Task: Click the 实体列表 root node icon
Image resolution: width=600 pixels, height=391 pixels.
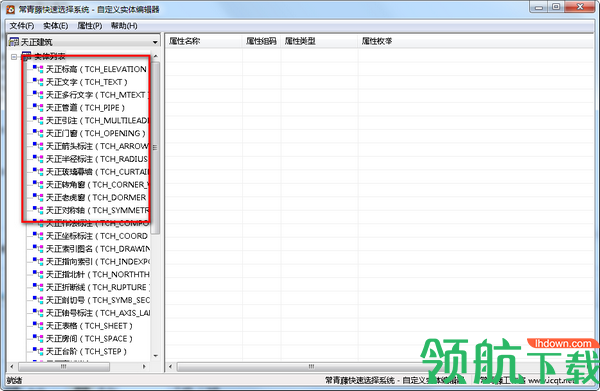Action: point(26,56)
